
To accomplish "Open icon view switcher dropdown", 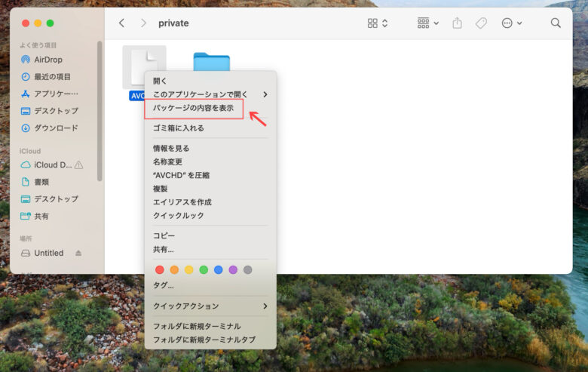I will (x=378, y=23).
